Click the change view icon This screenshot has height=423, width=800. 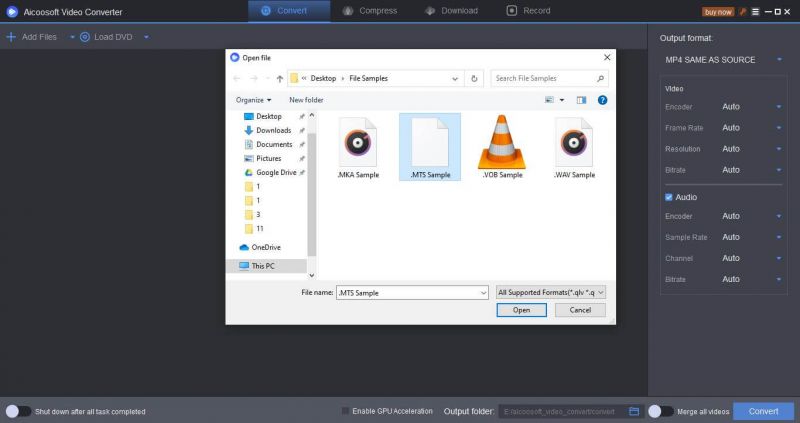(549, 100)
